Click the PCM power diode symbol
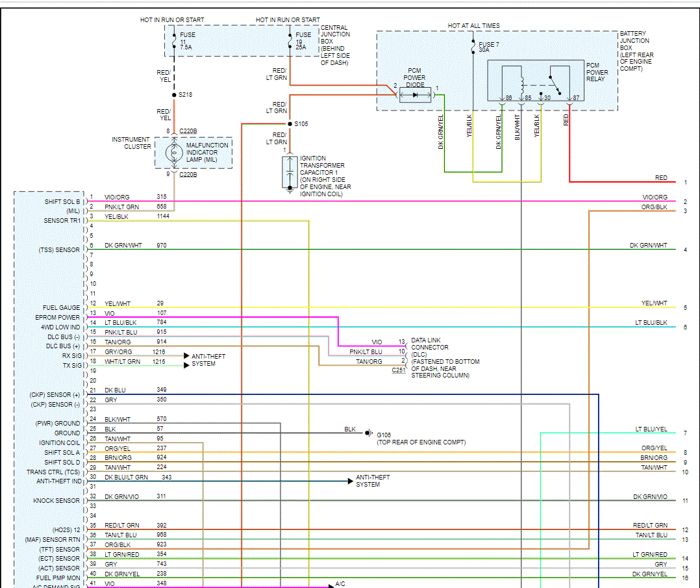 pyautogui.click(x=416, y=95)
